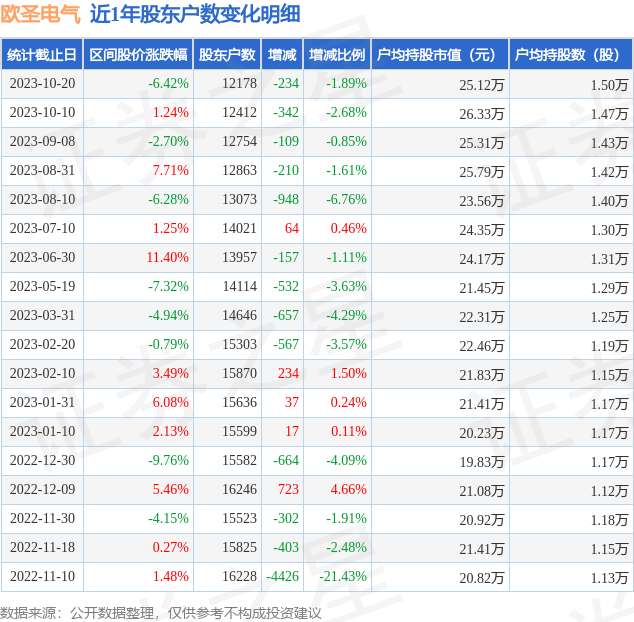Select the 股东户数 column header
This screenshot has width=634, height=622.
(x=227, y=55)
